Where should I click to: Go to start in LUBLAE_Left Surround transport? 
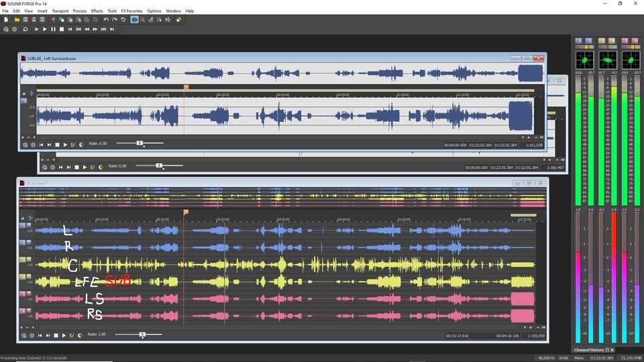point(41,145)
